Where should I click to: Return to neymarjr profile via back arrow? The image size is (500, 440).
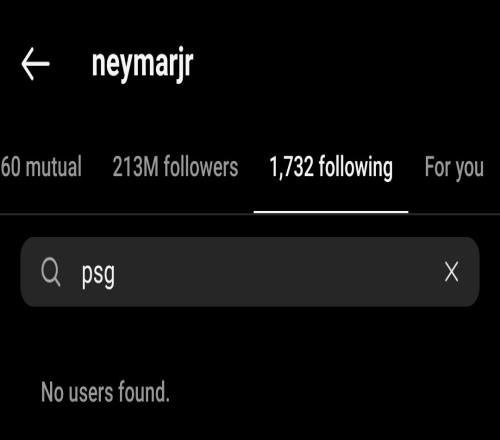coord(35,63)
